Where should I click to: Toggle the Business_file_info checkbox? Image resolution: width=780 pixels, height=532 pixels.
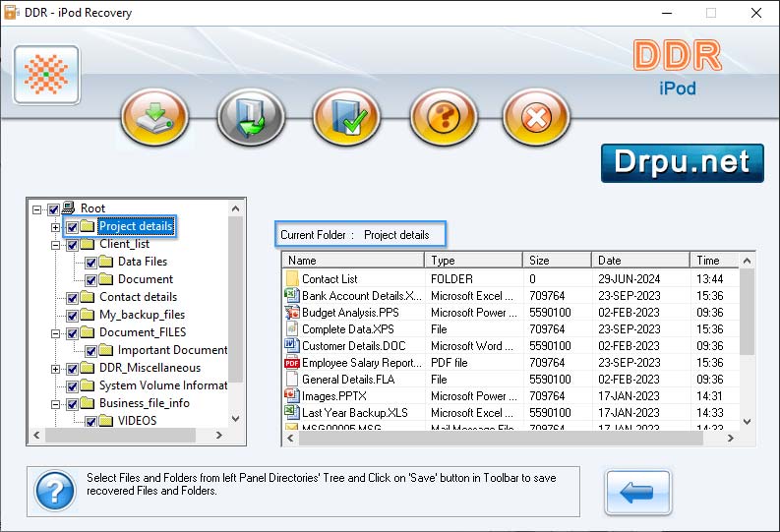coord(72,404)
